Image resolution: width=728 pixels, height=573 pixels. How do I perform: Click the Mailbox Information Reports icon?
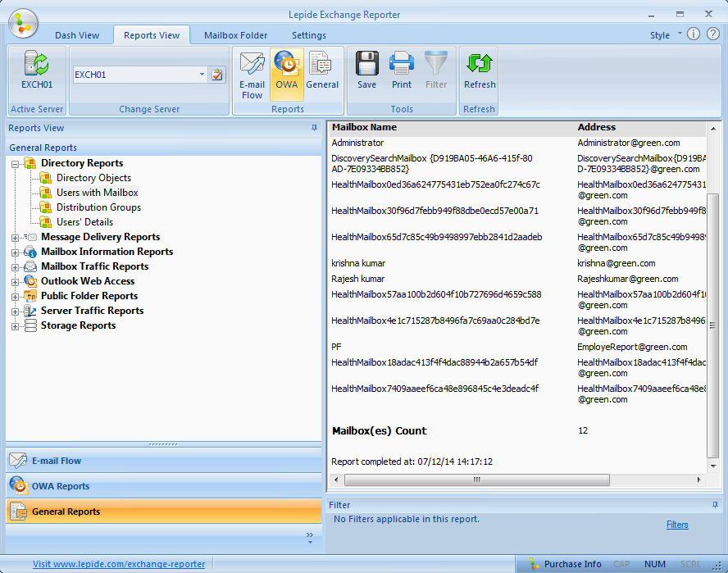coord(30,252)
